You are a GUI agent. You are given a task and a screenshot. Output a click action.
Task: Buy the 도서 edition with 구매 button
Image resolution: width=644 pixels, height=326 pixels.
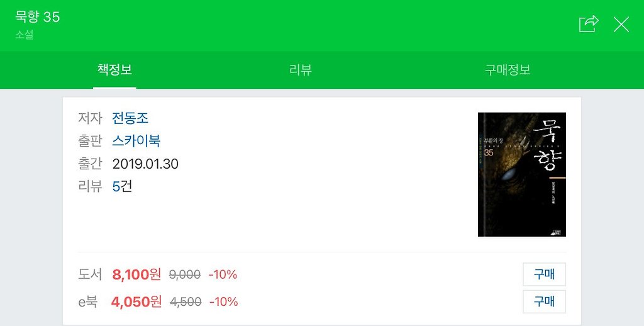point(544,274)
